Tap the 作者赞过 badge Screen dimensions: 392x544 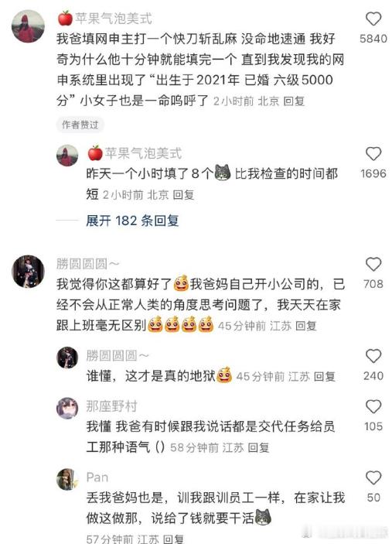(x=80, y=125)
